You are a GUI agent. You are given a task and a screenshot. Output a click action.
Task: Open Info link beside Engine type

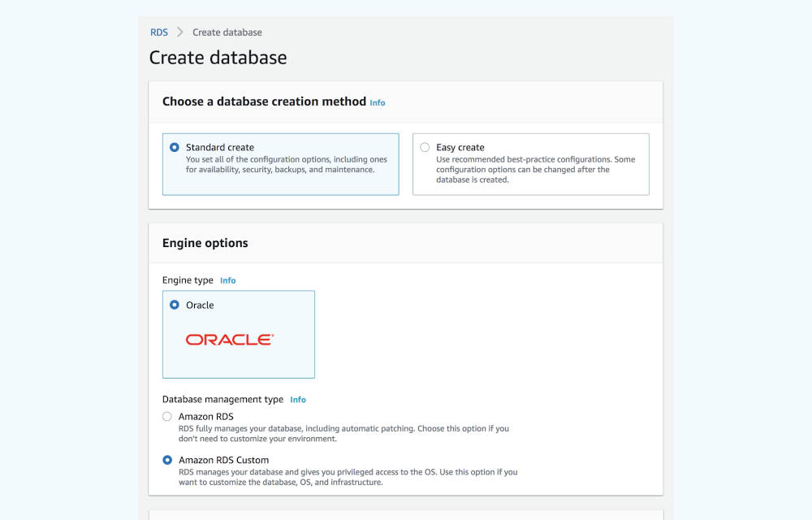[228, 280]
